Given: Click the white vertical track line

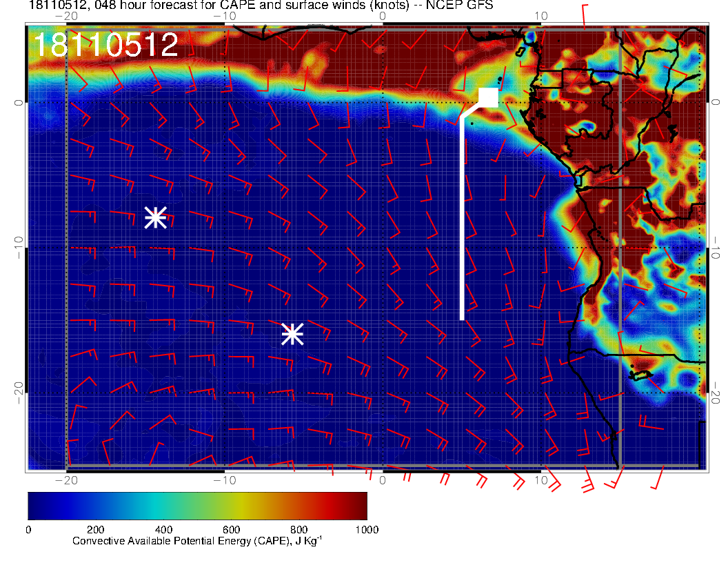Looking at the screenshot, I should tap(462, 221).
